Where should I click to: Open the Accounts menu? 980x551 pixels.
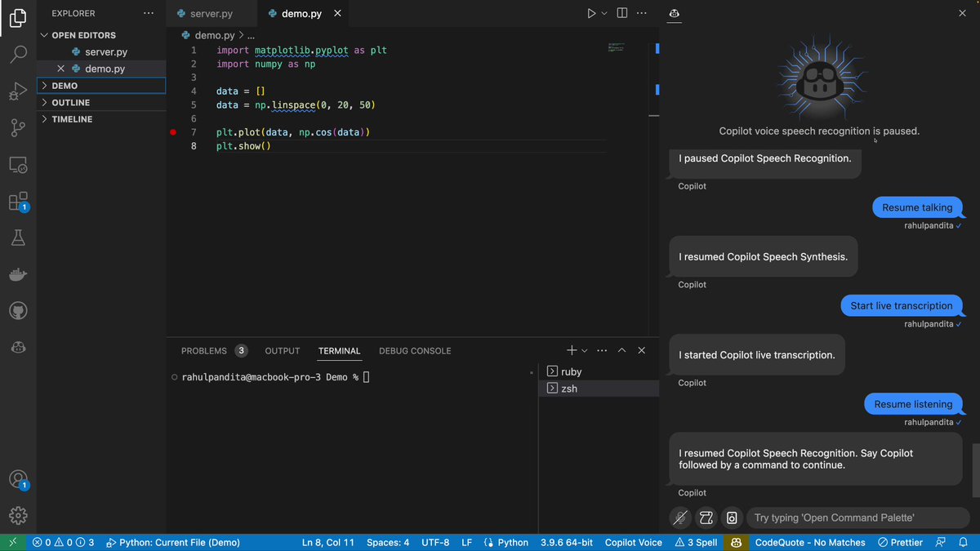click(18, 479)
